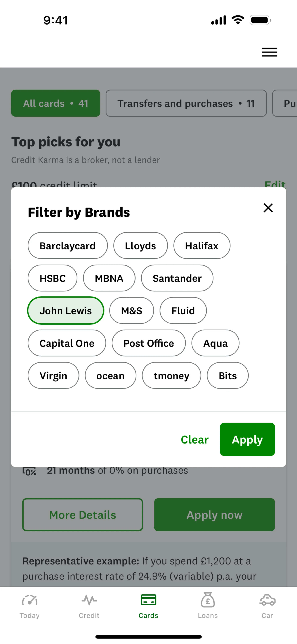Close the Filter by Brands dialog
297x644 pixels.
tap(268, 208)
